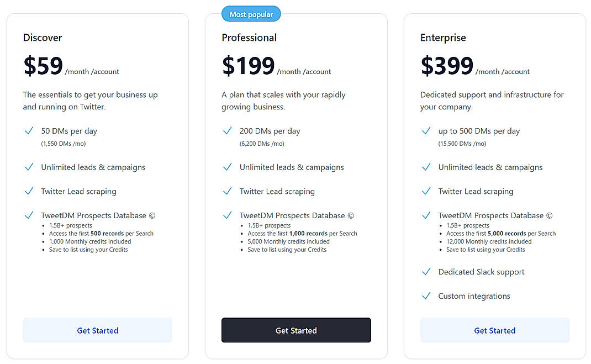Select Get Started under the Professional plan
591x364 pixels.
coord(296,330)
